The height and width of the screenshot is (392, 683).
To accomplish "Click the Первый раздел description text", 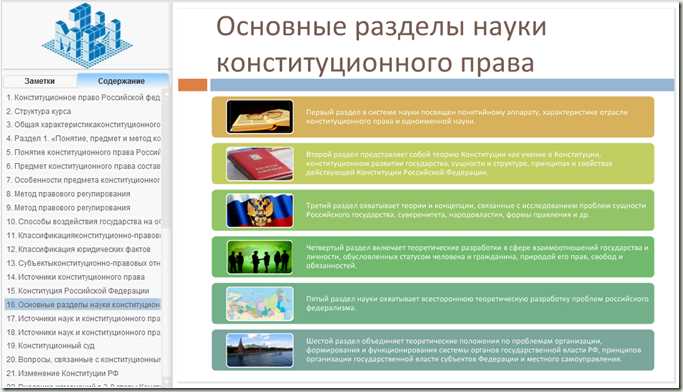I will coord(467,117).
